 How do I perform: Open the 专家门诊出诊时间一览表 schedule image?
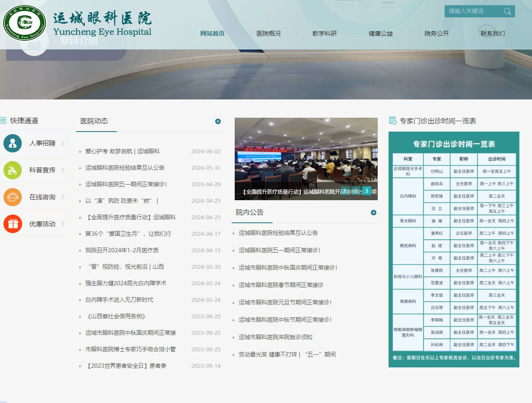454,249
